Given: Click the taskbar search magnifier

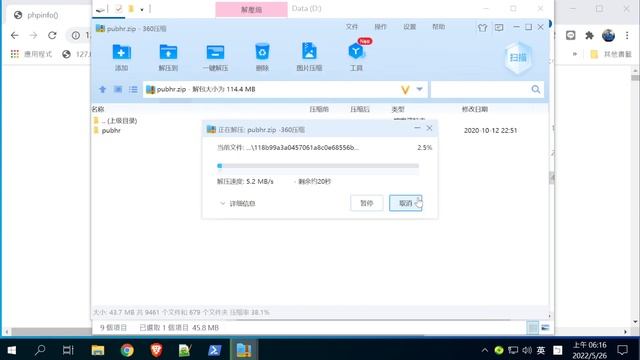Looking at the screenshot, I should tap(40, 350).
